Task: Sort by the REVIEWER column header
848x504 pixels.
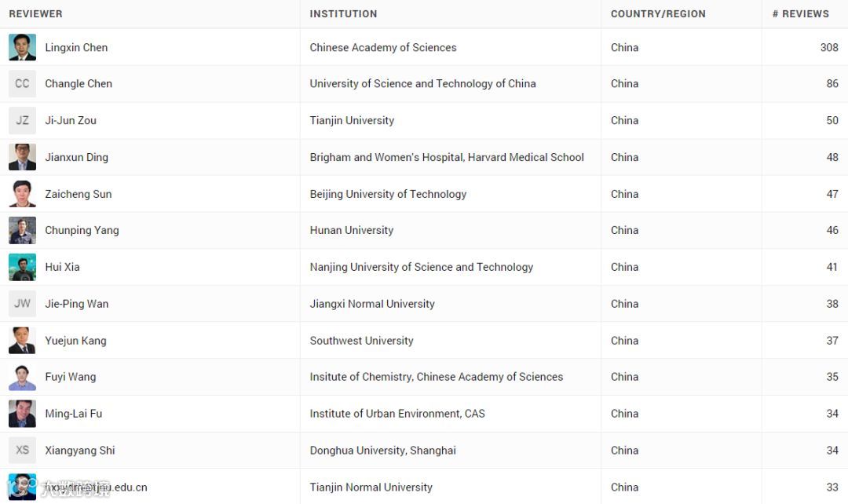Action: 36,13
